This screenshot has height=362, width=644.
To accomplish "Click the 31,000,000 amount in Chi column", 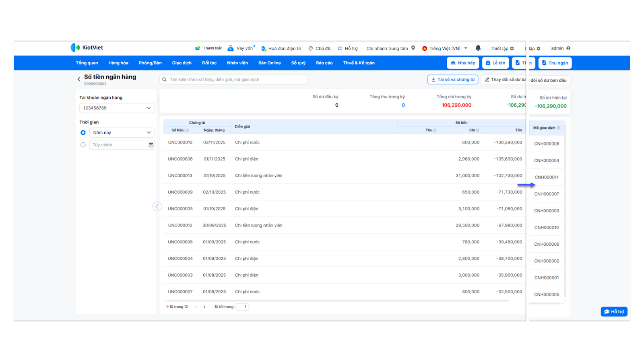I will 468,176.
